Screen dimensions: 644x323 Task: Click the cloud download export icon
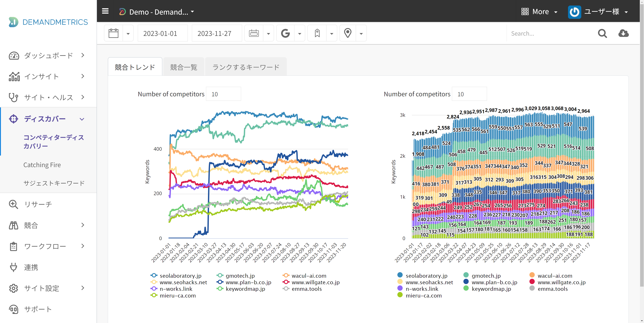623,33
